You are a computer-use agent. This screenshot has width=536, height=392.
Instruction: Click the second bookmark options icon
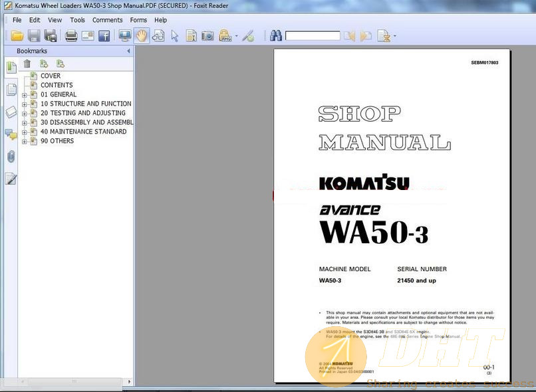tap(60, 64)
